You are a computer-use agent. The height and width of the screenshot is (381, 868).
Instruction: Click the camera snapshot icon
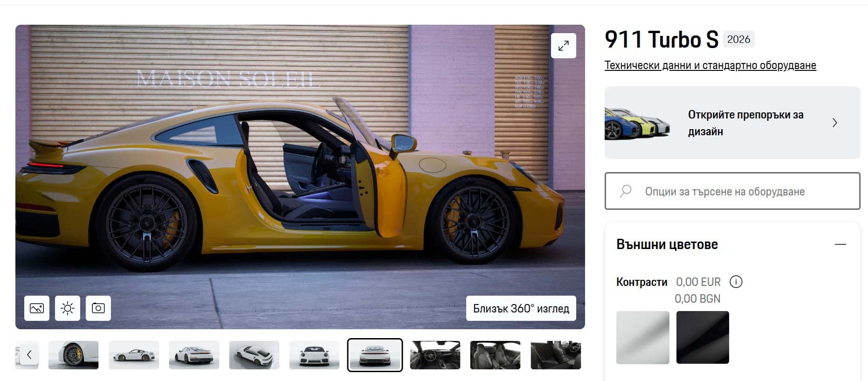pyautogui.click(x=98, y=308)
